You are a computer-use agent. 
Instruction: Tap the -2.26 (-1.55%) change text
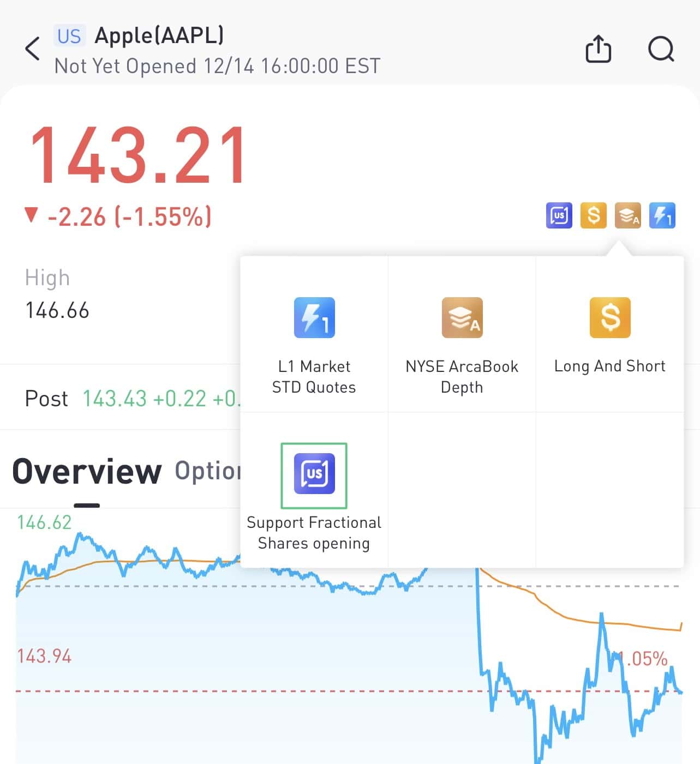coord(129,216)
